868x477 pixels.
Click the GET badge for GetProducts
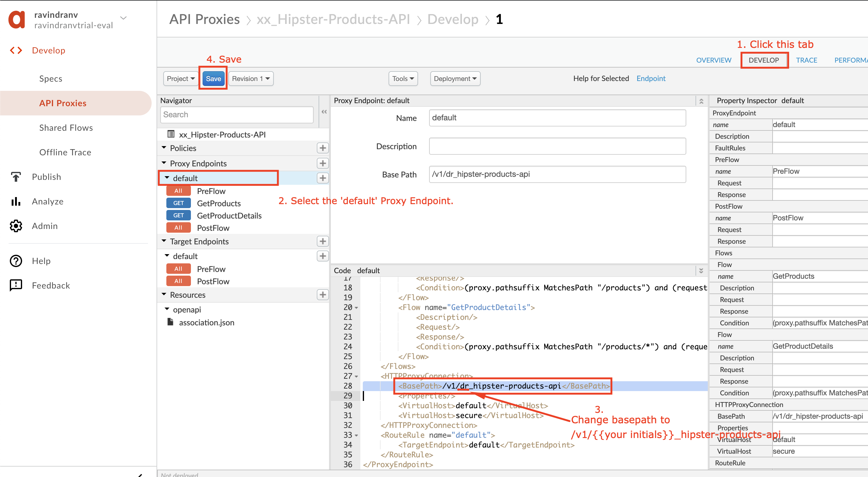click(178, 204)
